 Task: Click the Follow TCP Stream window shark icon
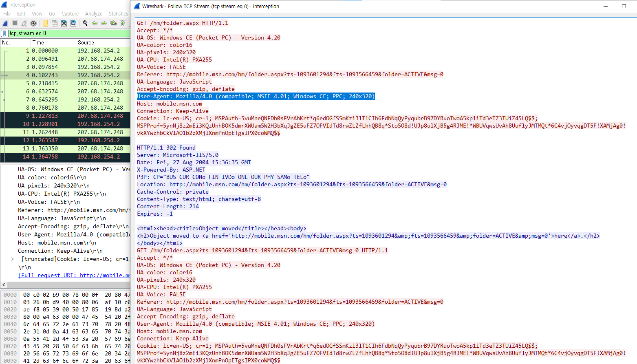coord(137,6)
